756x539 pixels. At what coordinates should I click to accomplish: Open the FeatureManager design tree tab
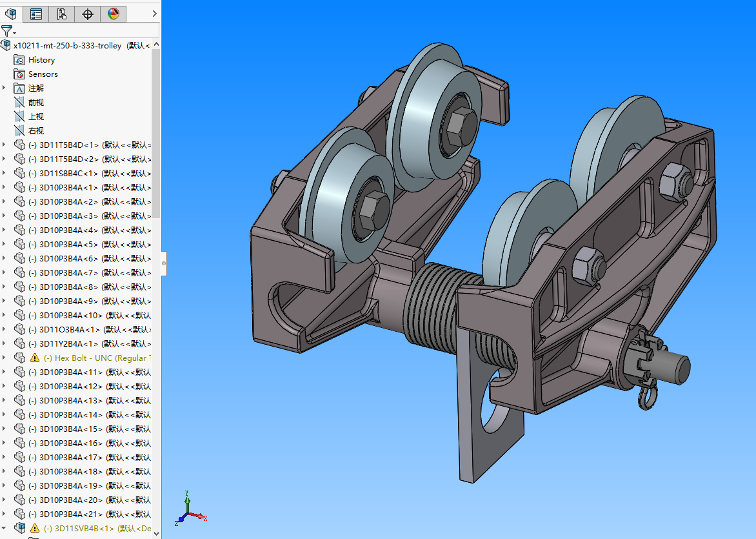tap(10, 14)
